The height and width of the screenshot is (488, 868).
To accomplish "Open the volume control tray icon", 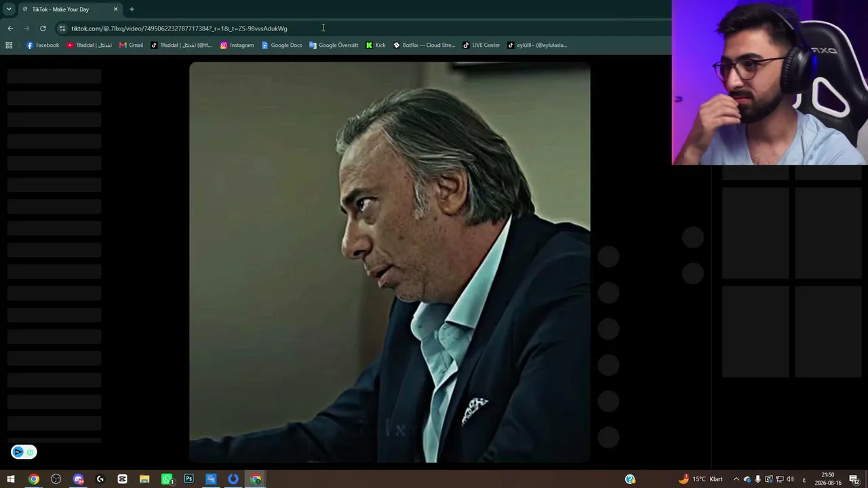I will pos(790,479).
